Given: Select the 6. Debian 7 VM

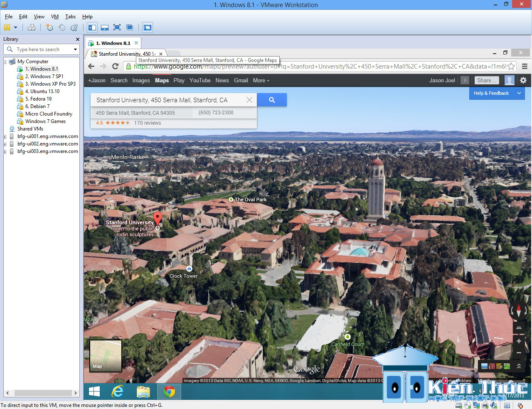Looking at the screenshot, I should tap(37, 106).
